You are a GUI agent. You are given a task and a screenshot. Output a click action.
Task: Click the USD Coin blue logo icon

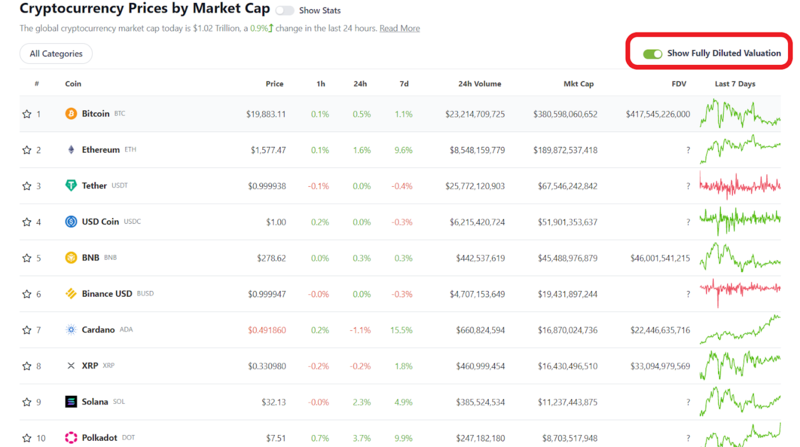coord(71,221)
